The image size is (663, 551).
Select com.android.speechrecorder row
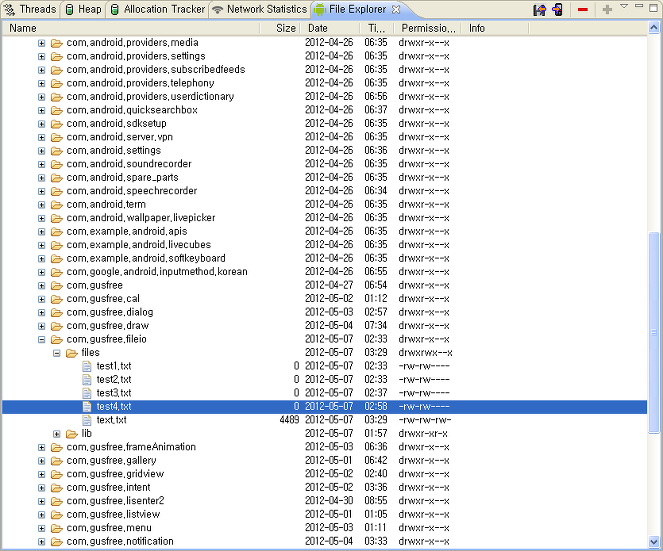point(325,191)
